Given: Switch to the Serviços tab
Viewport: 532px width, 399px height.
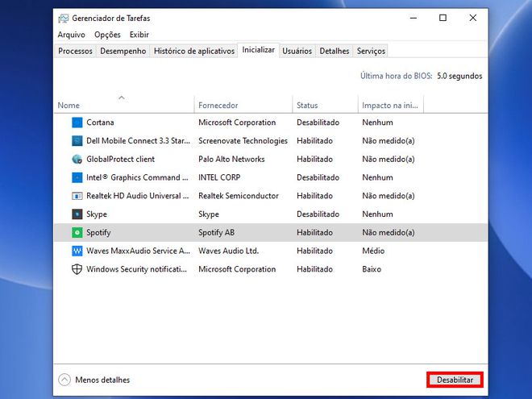Looking at the screenshot, I should pyautogui.click(x=371, y=51).
